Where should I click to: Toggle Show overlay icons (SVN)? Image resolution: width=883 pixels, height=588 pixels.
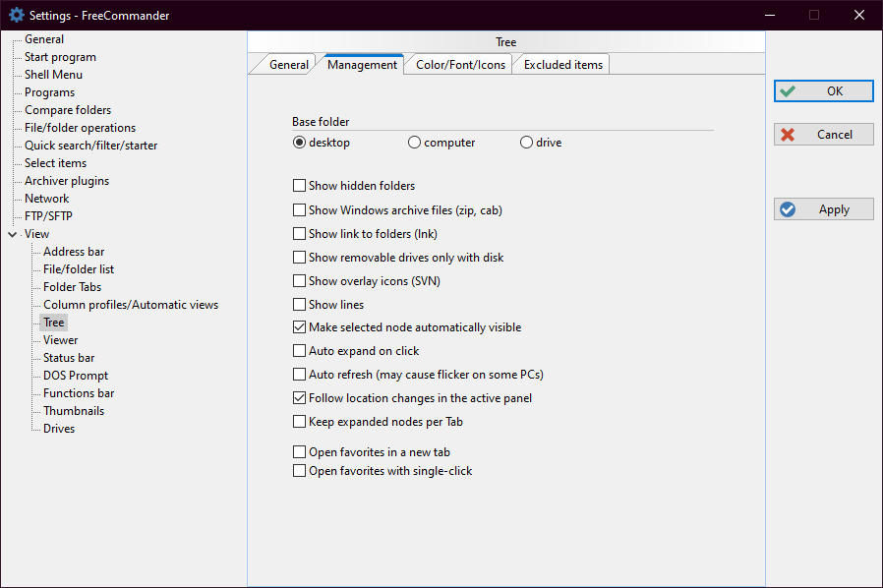point(300,281)
